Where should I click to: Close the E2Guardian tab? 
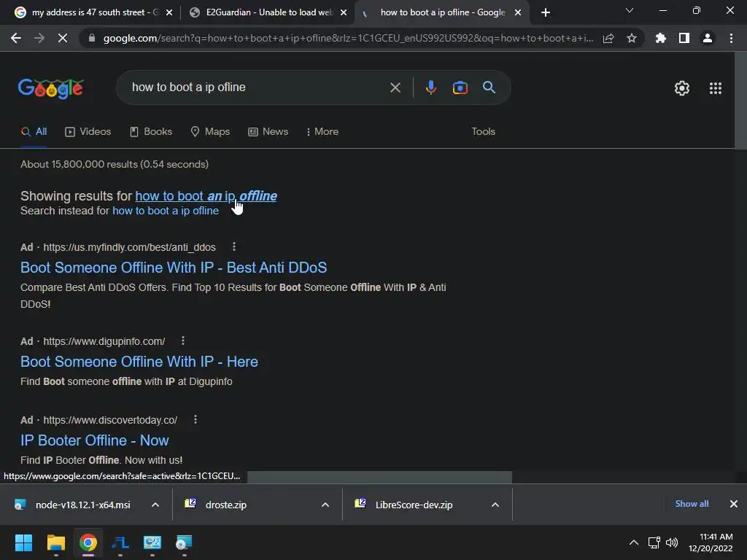pyautogui.click(x=344, y=12)
